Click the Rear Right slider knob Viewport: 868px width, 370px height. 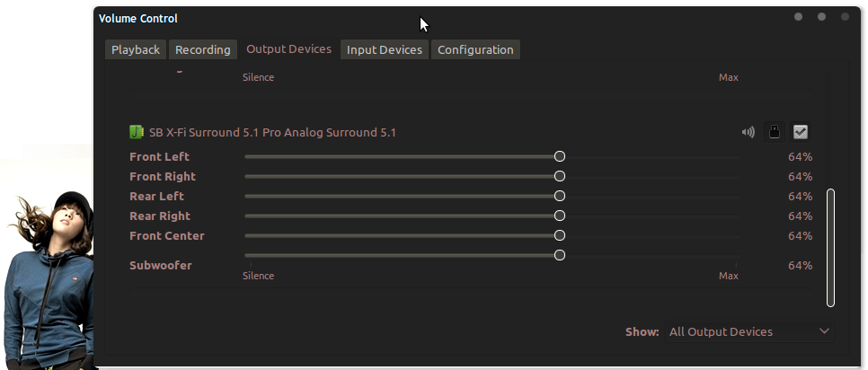pos(560,216)
